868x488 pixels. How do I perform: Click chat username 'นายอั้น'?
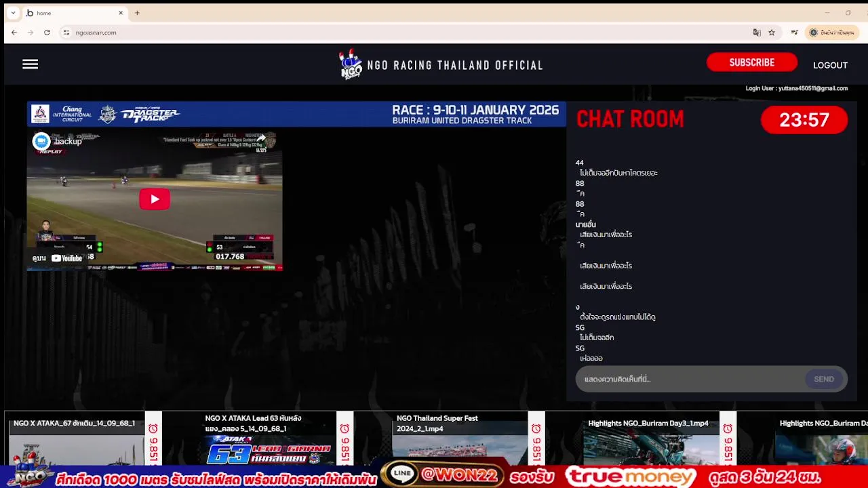pos(585,224)
